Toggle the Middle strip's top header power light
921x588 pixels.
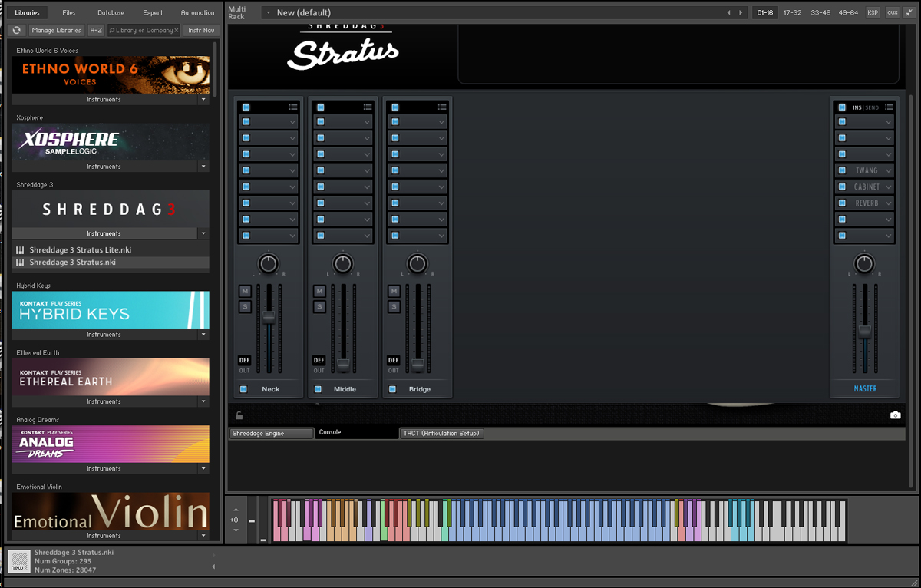pyautogui.click(x=321, y=107)
